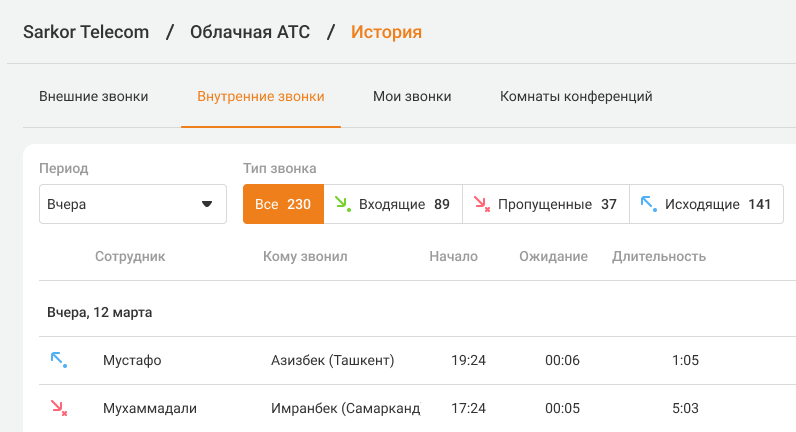This screenshot has height=432, width=796.
Task: Show only Исходящие 141 calls
Action: pyautogui.click(x=706, y=204)
